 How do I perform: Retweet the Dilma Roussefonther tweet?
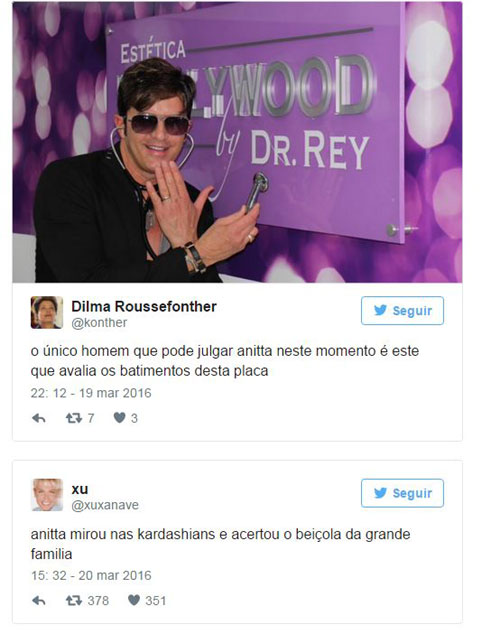(74, 418)
